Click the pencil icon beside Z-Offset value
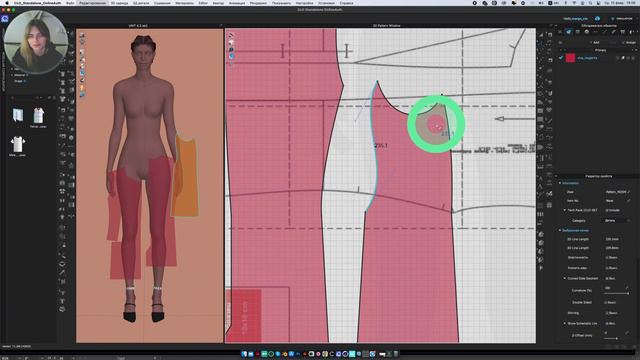The height and width of the screenshot is (360, 640). (x=627, y=333)
